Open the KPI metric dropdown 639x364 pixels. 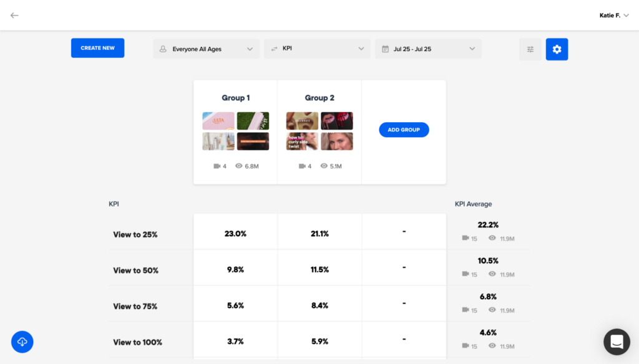click(361, 49)
